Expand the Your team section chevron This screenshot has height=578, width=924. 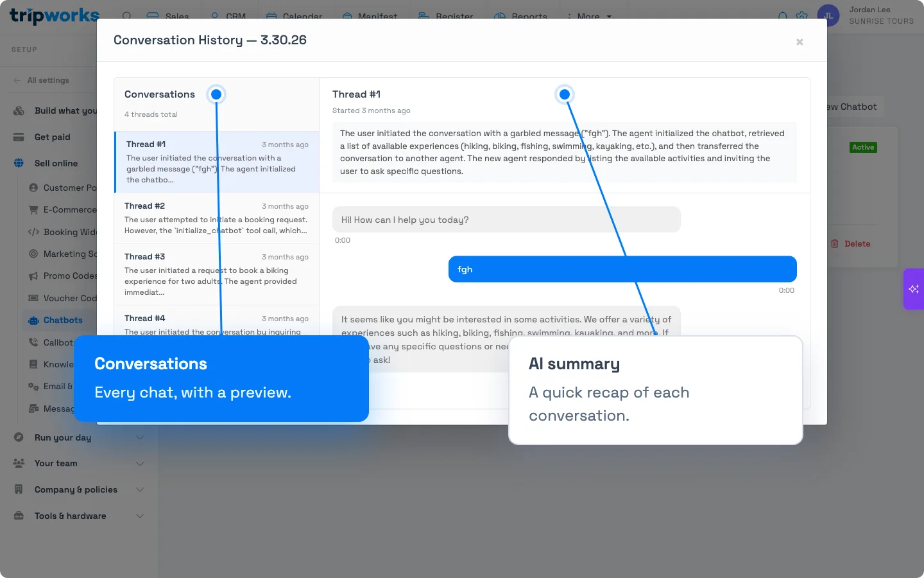[x=140, y=463]
